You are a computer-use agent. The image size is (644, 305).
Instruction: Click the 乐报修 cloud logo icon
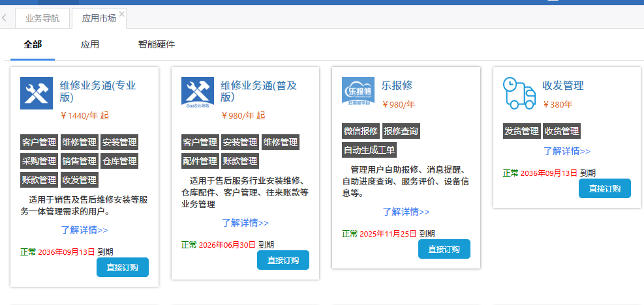click(358, 91)
